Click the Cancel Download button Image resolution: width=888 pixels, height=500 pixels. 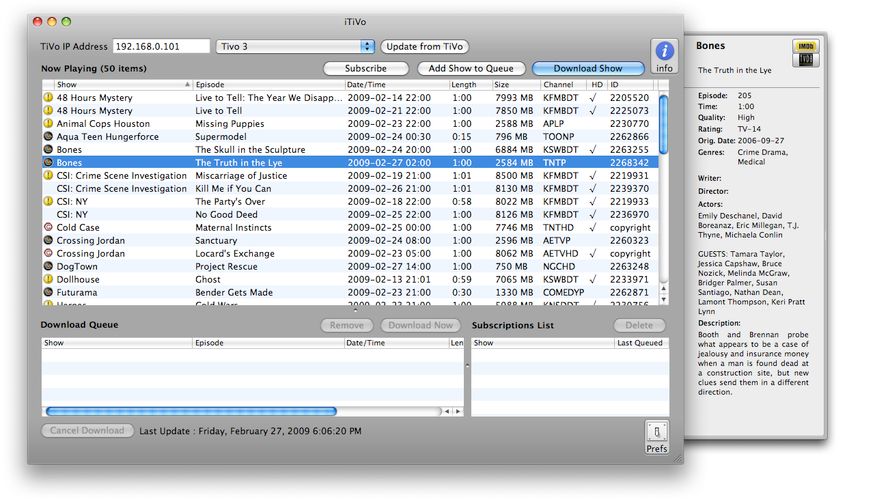point(87,430)
